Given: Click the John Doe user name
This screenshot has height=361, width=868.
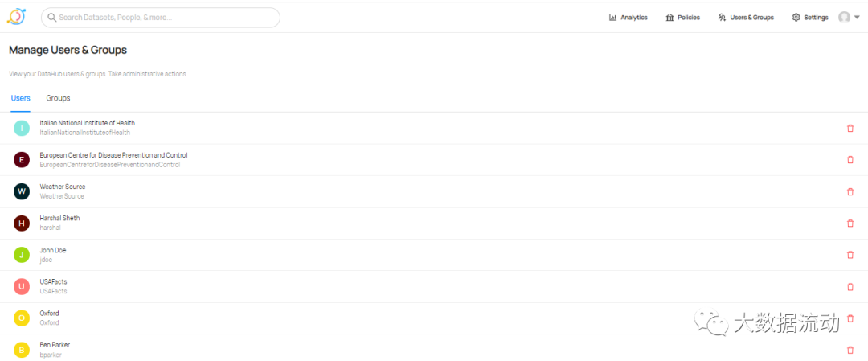Looking at the screenshot, I should (52, 250).
